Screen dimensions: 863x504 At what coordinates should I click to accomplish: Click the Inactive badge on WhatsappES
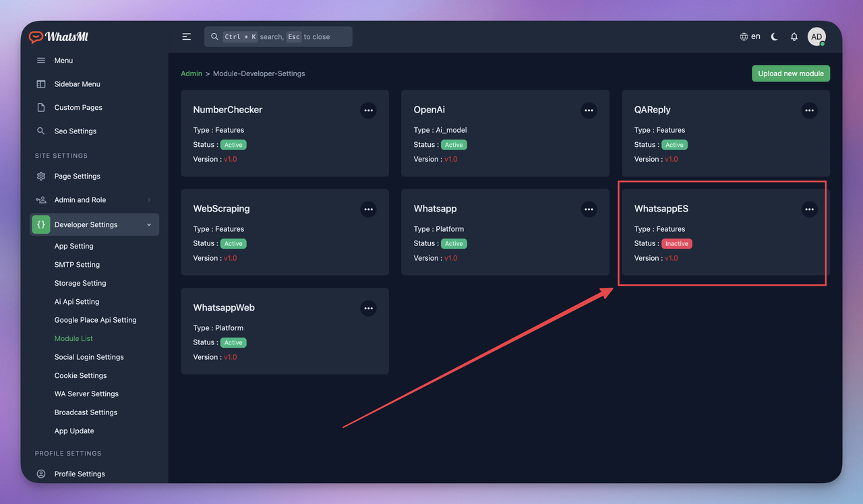(x=677, y=244)
